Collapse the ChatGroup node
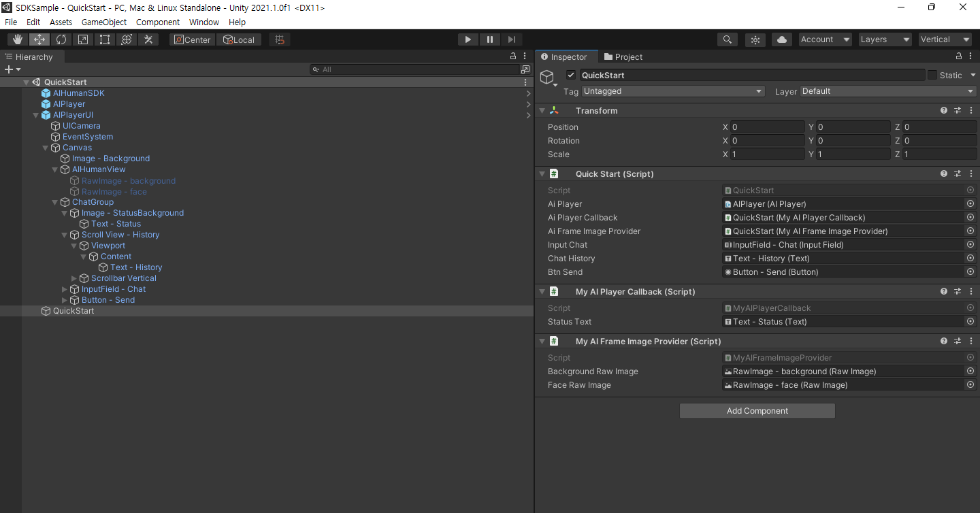 pos(55,202)
